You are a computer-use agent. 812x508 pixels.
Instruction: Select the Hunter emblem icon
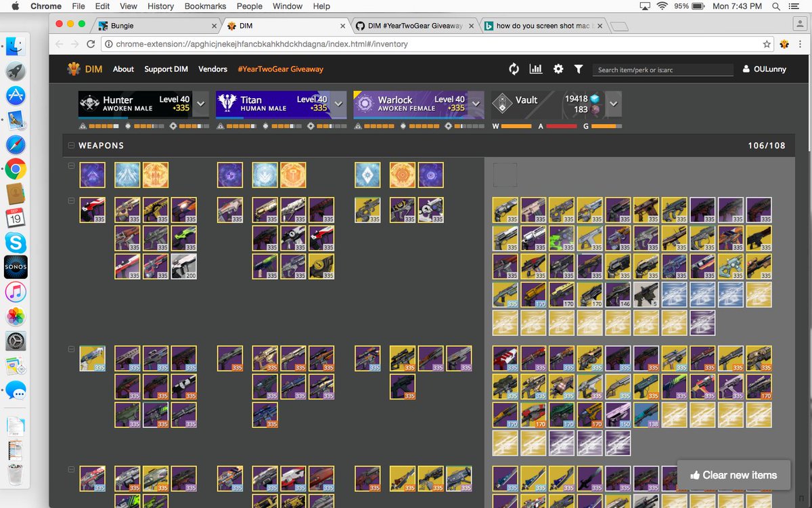pyautogui.click(x=89, y=104)
